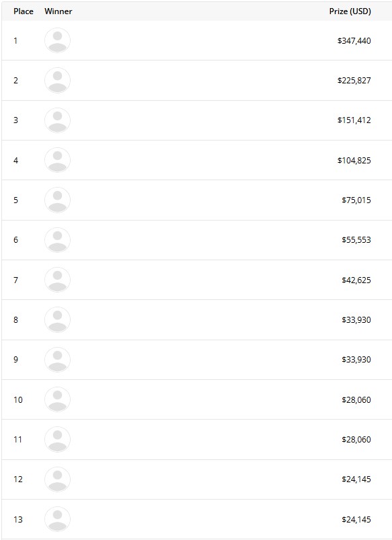The image size is (392, 540).
Task: Open the avatar in place 9 row
Action: [58, 360]
